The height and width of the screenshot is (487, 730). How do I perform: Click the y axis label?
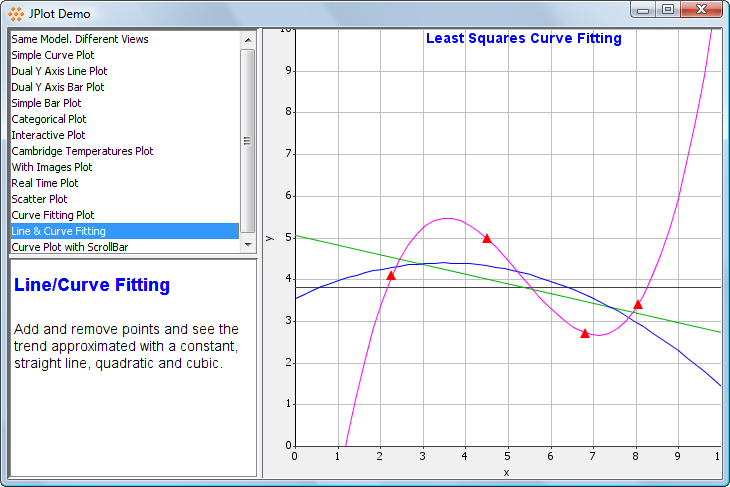pos(270,238)
